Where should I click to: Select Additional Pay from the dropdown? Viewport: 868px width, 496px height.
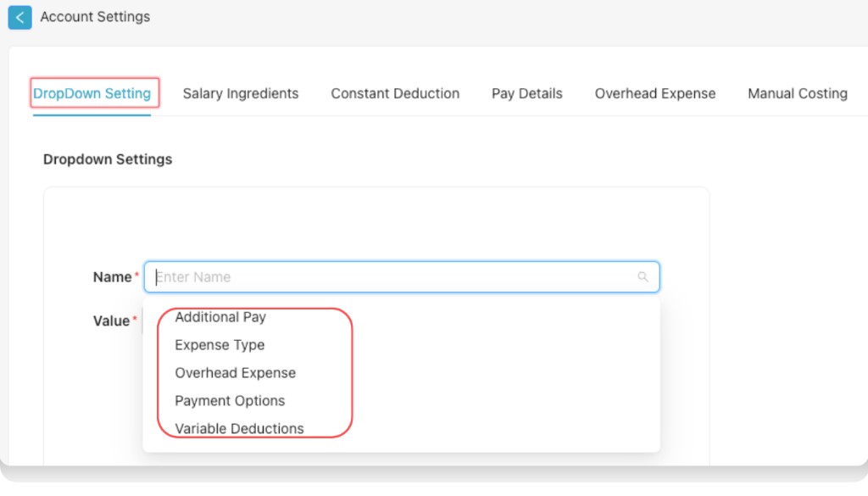tap(220, 317)
